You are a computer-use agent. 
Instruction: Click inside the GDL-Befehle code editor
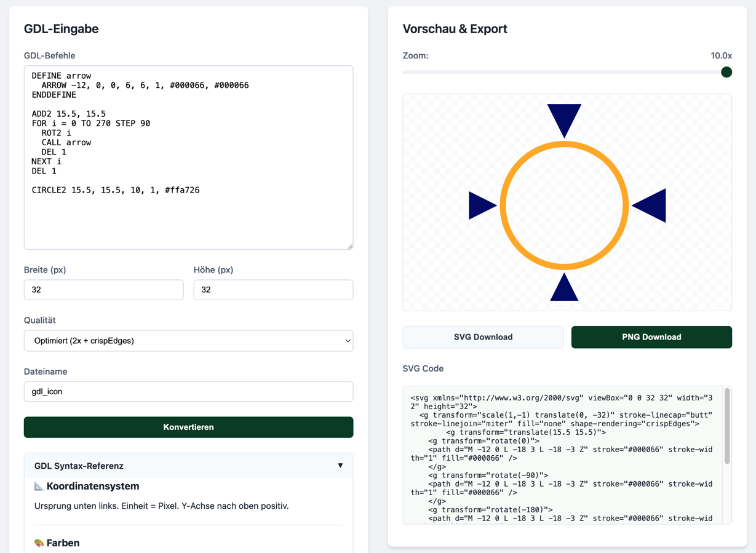(x=188, y=215)
